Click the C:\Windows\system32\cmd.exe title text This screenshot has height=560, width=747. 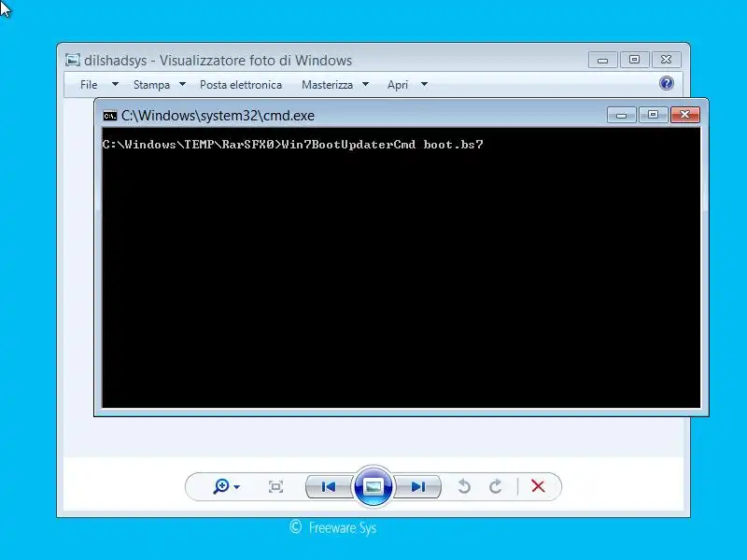pyautogui.click(x=218, y=116)
